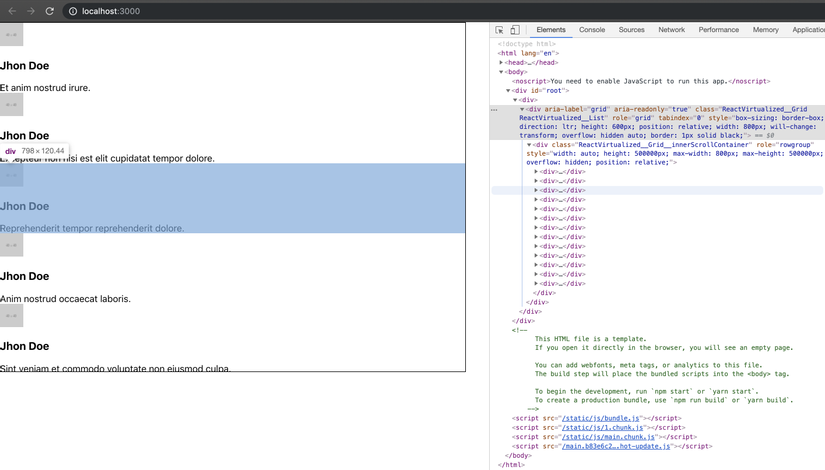Viewport: 825px width, 470px height.
Task: Open the /static/js/main.chunk.js link
Action: [608, 437]
